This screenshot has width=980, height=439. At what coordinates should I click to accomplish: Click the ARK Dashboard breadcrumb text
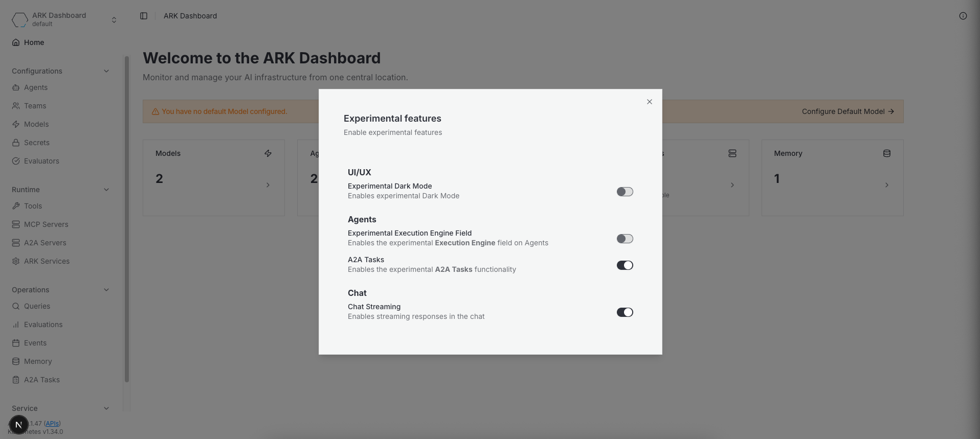190,16
